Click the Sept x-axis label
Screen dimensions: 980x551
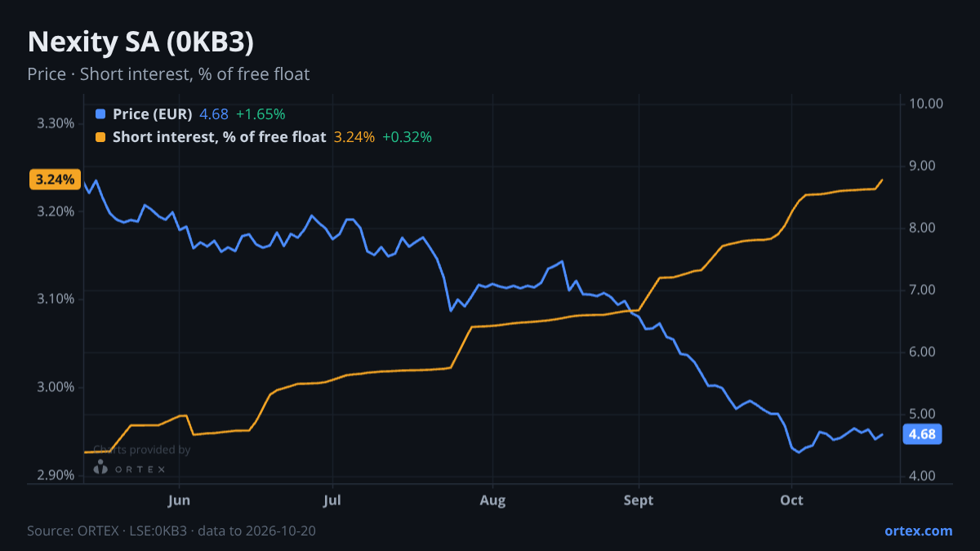[x=639, y=500]
